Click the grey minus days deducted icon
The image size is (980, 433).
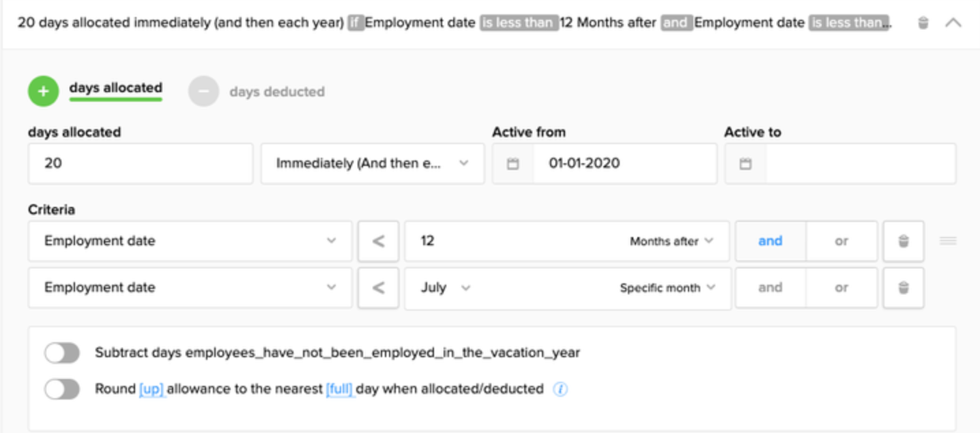point(203,92)
